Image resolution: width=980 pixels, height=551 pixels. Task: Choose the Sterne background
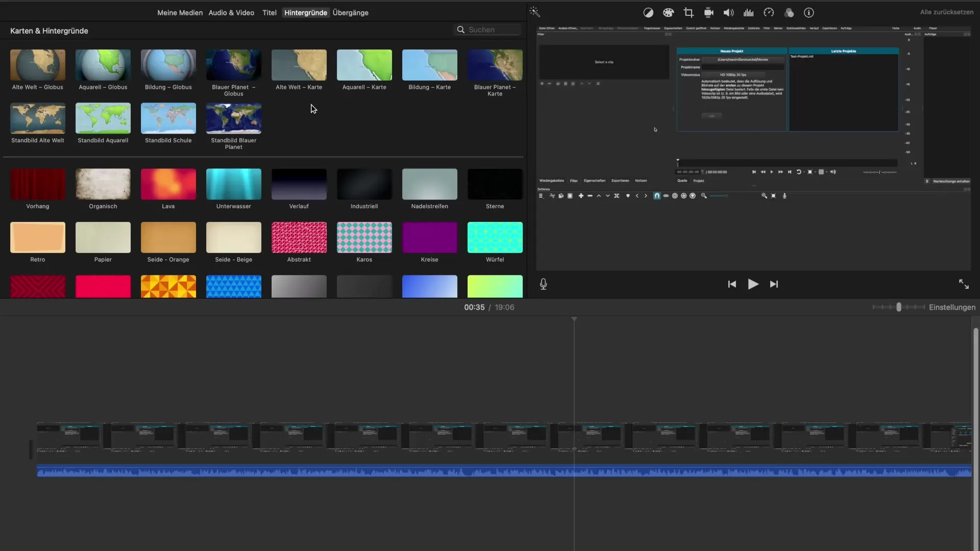pos(495,184)
